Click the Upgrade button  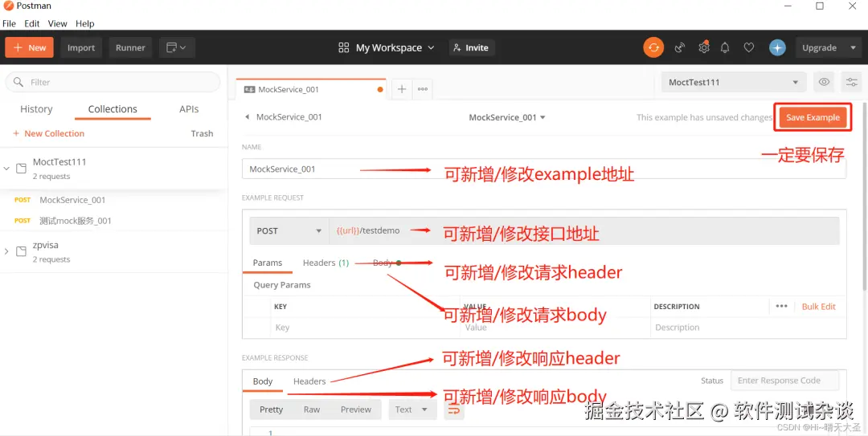coord(819,47)
